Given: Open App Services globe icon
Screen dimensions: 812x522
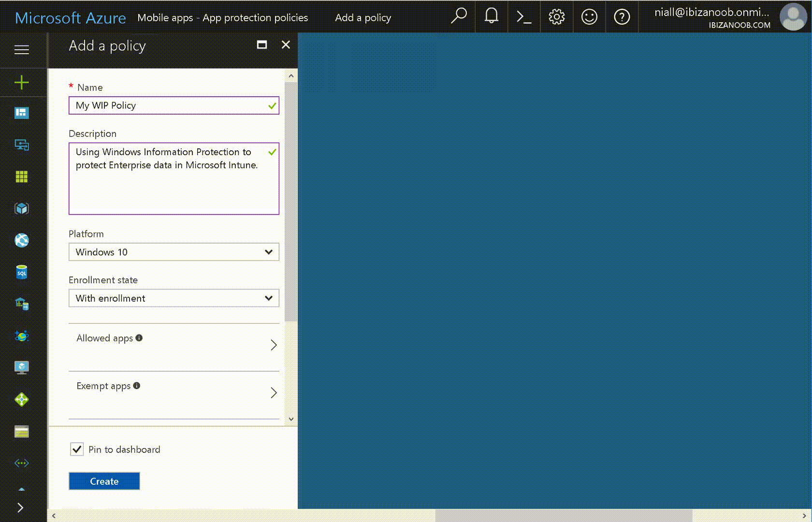Looking at the screenshot, I should (x=22, y=240).
